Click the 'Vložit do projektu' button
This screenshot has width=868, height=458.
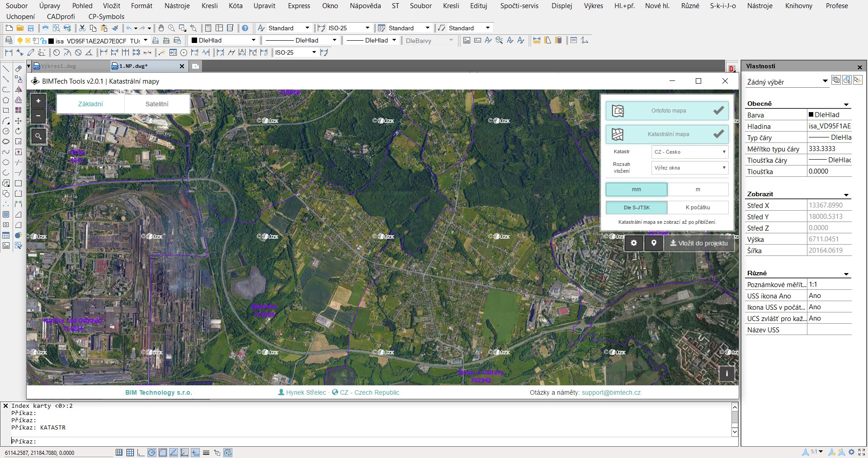point(699,243)
